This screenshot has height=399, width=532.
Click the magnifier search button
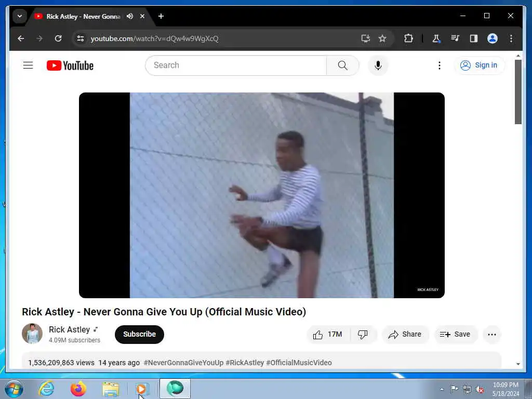[343, 65]
